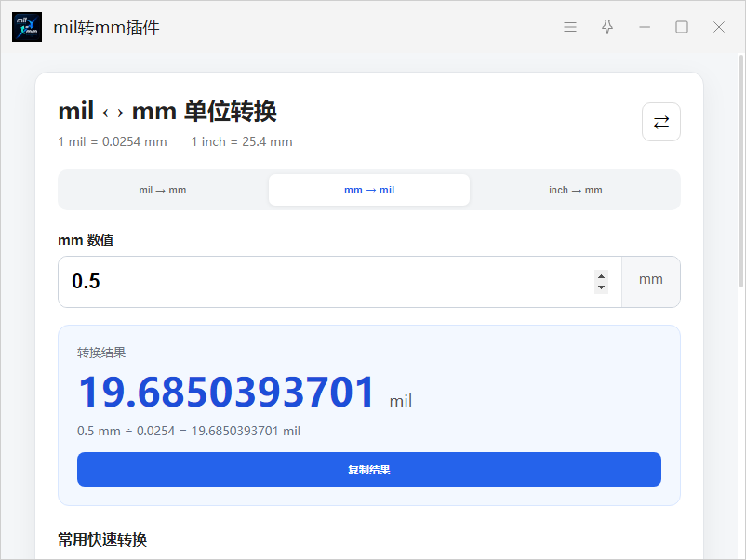The width and height of the screenshot is (746, 560).
Task: Click the 复制结果 copy button
Action: click(x=369, y=470)
